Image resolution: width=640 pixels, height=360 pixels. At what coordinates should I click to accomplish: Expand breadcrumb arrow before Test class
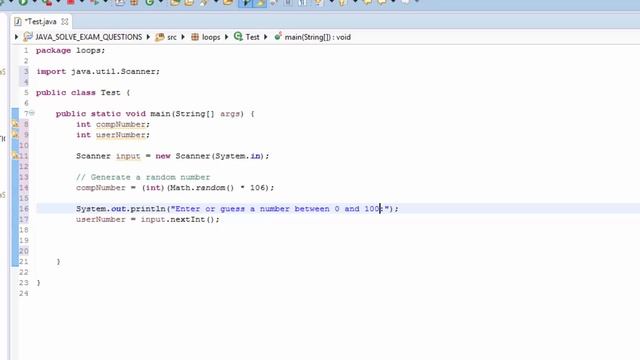[x=227, y=37]
